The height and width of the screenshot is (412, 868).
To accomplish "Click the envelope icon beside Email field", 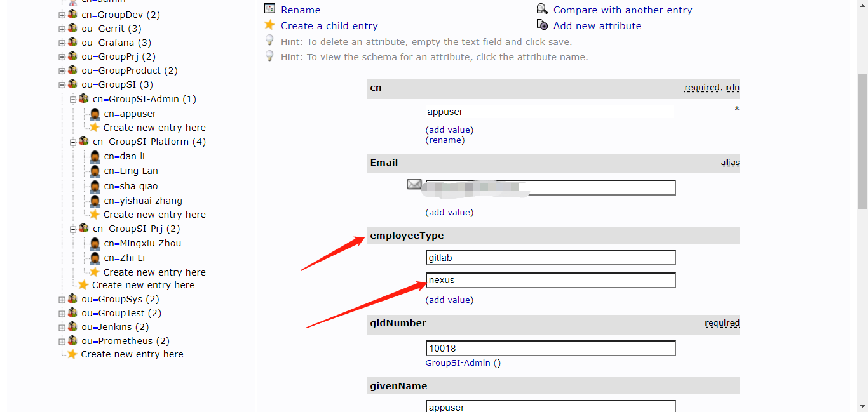I will [414, 184].
